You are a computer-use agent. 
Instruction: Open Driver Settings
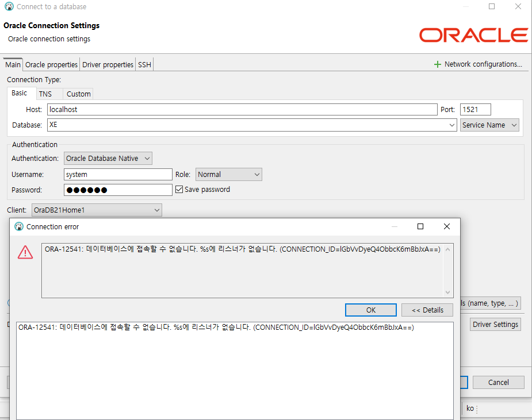pos(495,325)
